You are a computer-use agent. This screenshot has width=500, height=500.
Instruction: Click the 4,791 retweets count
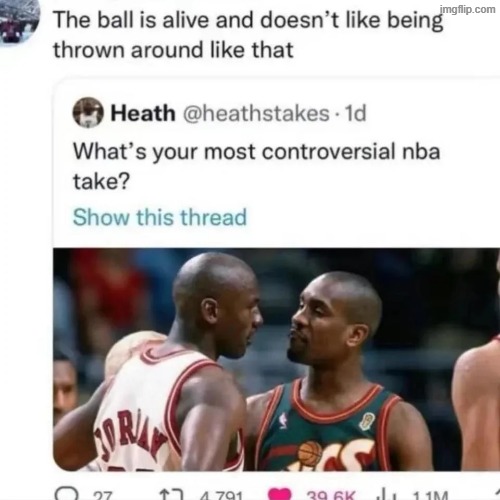[x=221, y=496]
